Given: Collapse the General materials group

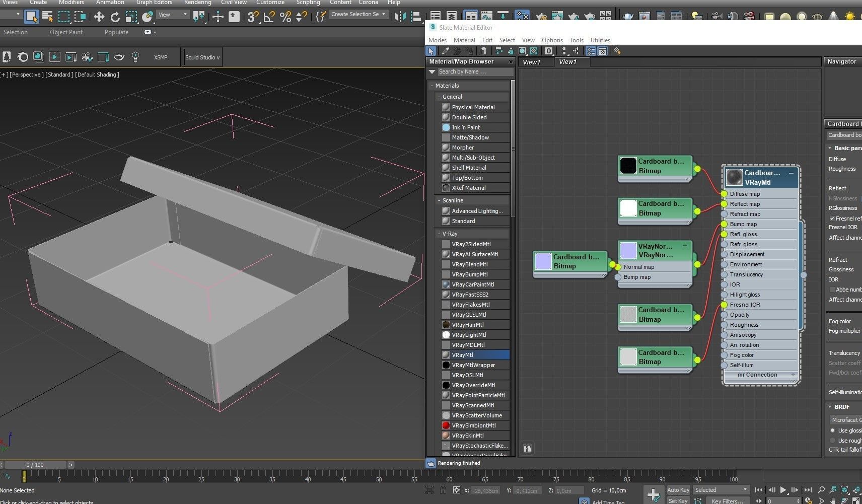Looking at the screenshot, I should (x=439, y=97).
